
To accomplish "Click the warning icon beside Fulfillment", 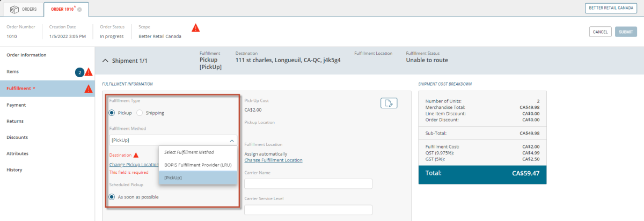I will [x=89, y=89].
